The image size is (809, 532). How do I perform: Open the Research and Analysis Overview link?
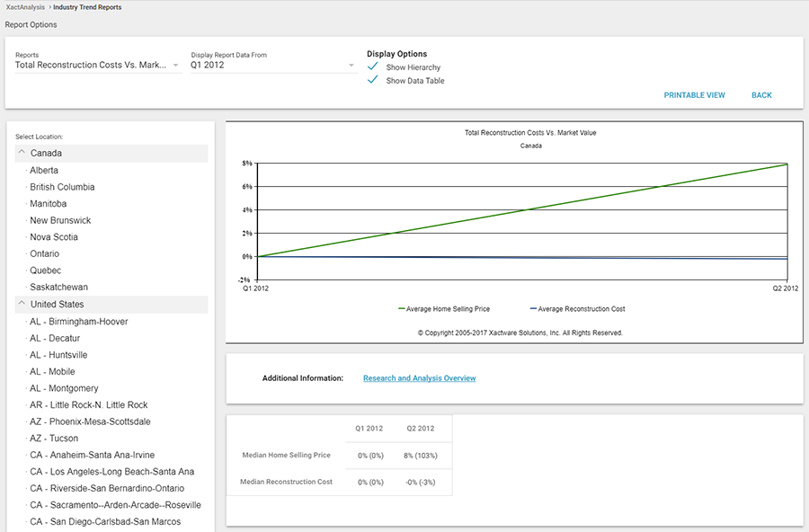tap(419, 378)
